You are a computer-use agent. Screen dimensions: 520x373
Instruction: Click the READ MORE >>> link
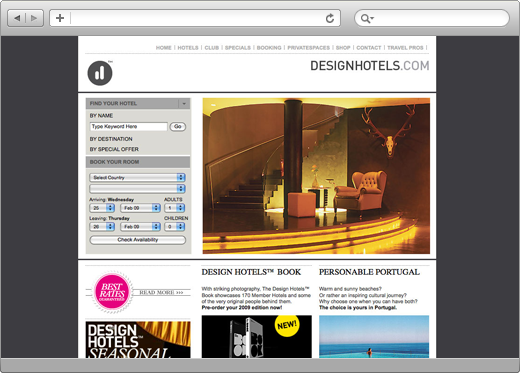(161, 292)
